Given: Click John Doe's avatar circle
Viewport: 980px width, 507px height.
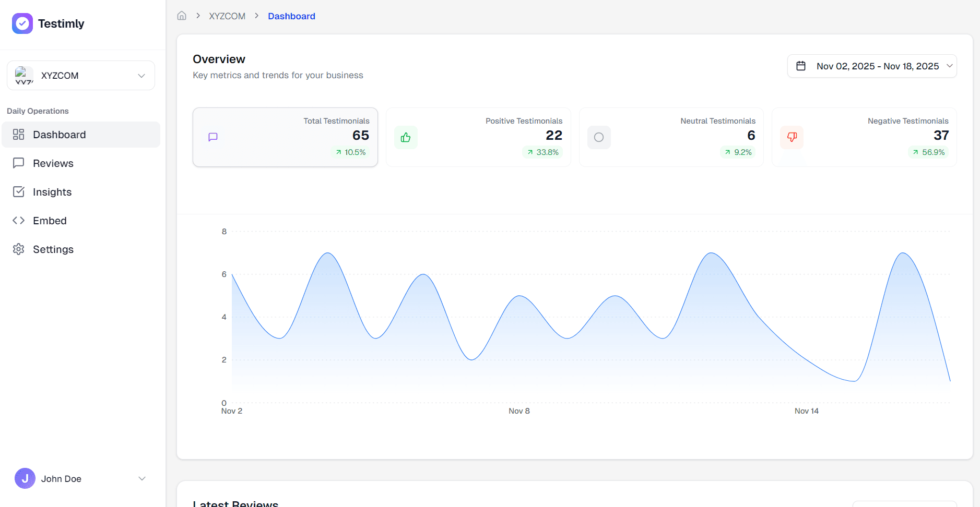Looking at the screenshot, I should 25,478.
